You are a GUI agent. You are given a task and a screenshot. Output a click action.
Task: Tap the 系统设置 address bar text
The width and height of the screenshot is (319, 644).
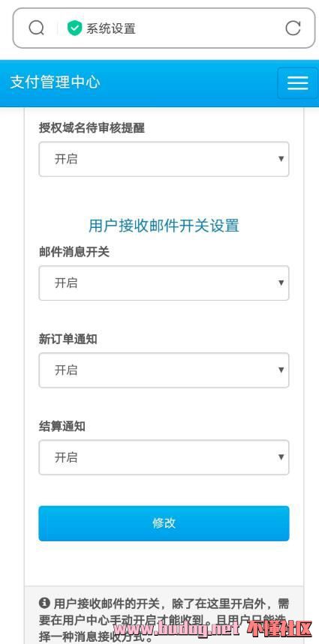[110, 28]
